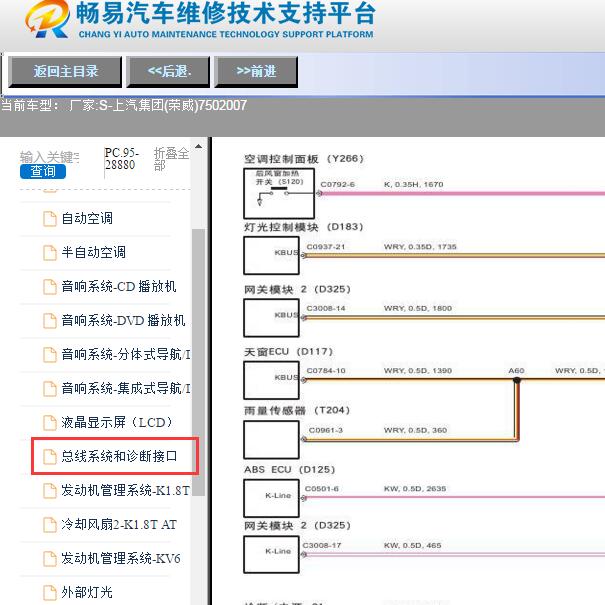Open 冷却风扇2-K1.8T AT entry
This screenshot has height=605, width=605.
tap(119, 524)
